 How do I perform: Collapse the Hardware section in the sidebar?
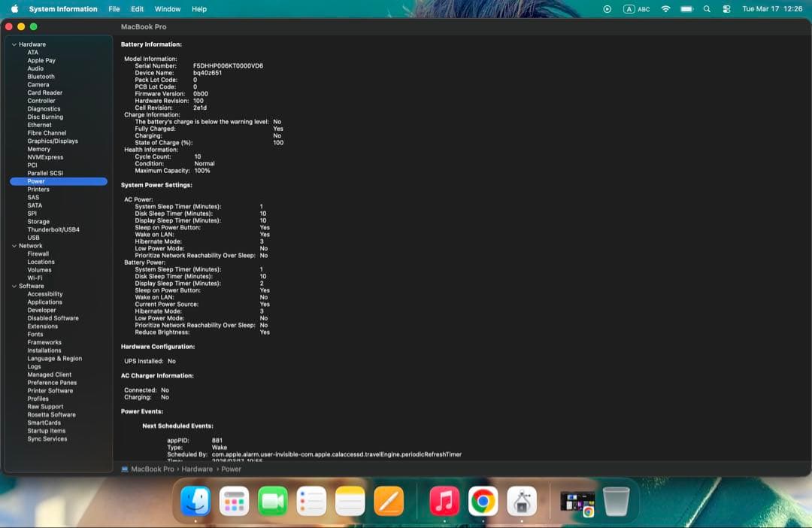point(14,44)
